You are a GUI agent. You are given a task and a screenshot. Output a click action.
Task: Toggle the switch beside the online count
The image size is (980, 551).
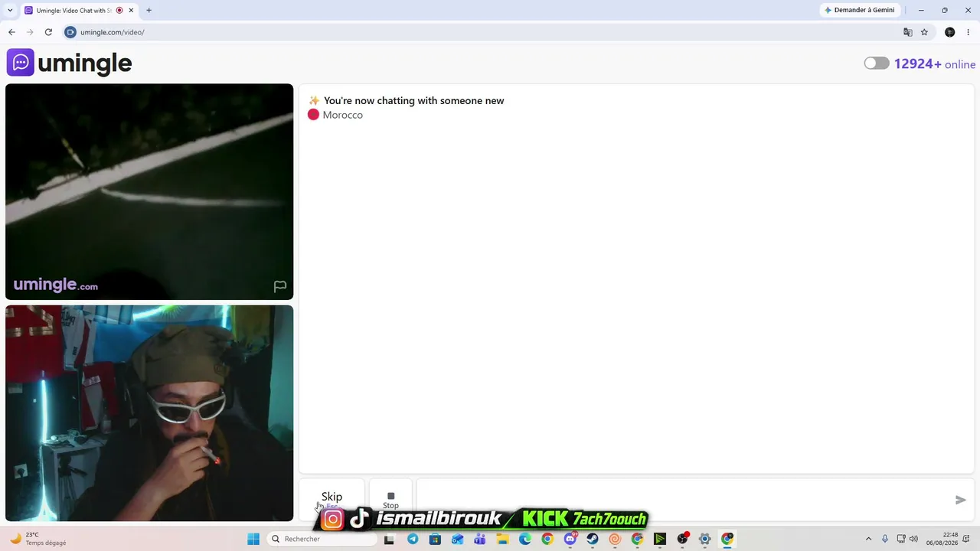(877, 64)
